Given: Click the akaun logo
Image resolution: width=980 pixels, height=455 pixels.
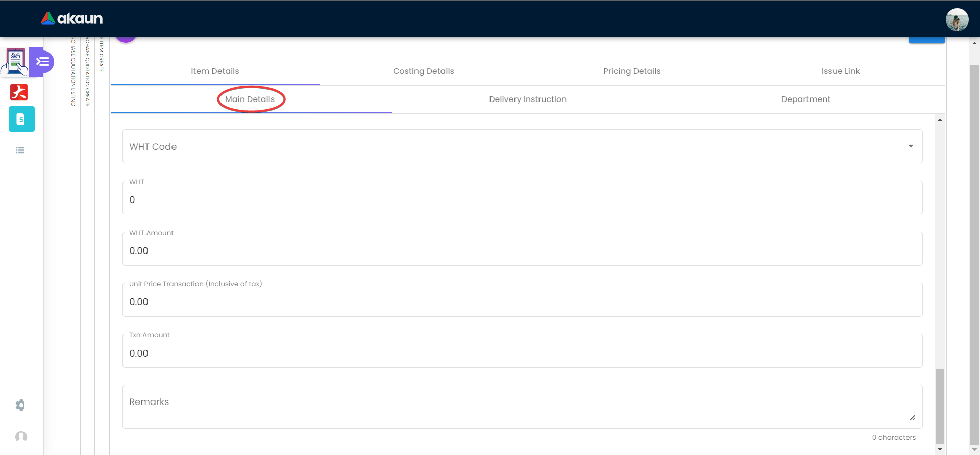Looking at the screenshot, I should coord(72,19).
